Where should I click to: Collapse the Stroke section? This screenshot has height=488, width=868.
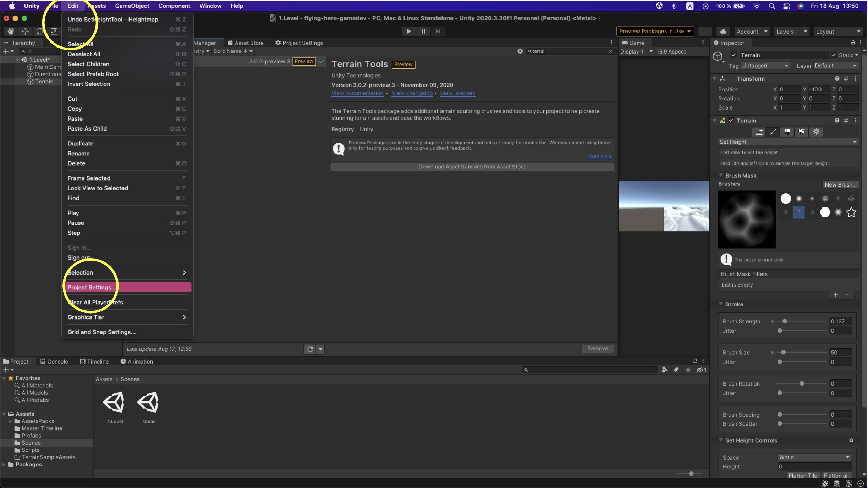pos(721,304)
